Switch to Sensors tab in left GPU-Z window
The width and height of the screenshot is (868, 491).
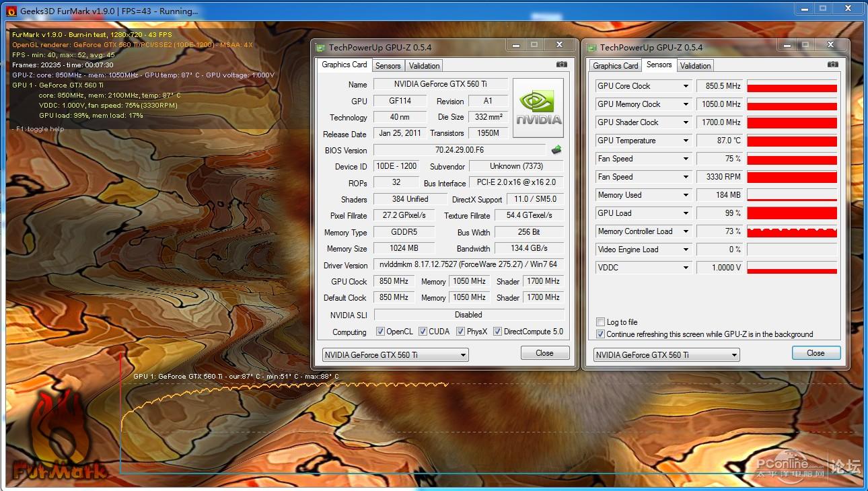(x=388, y=66)
